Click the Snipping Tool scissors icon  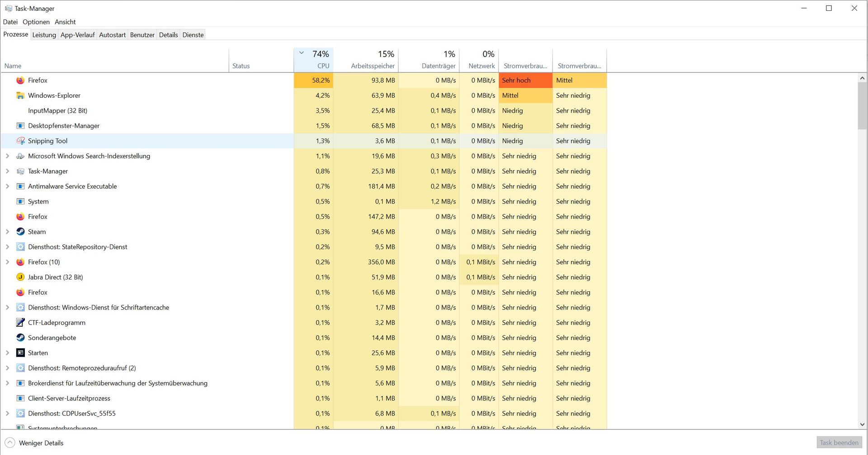[x=20, y=141]
